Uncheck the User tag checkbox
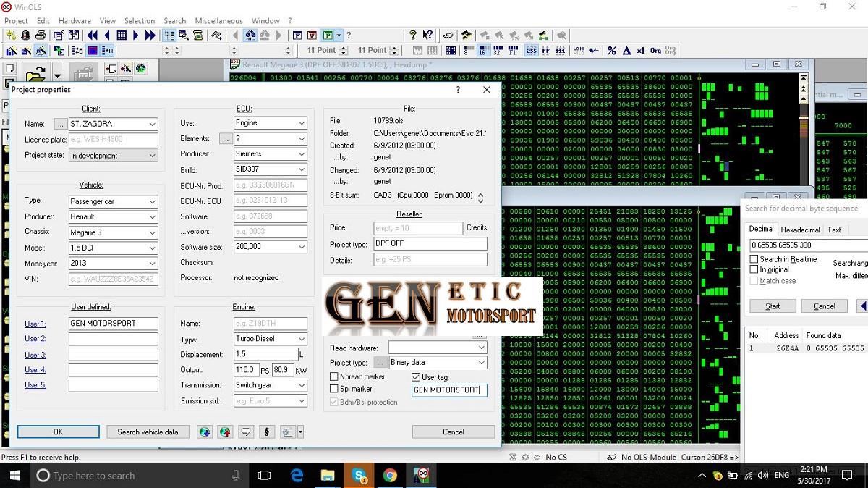 [x=416, y=376]
